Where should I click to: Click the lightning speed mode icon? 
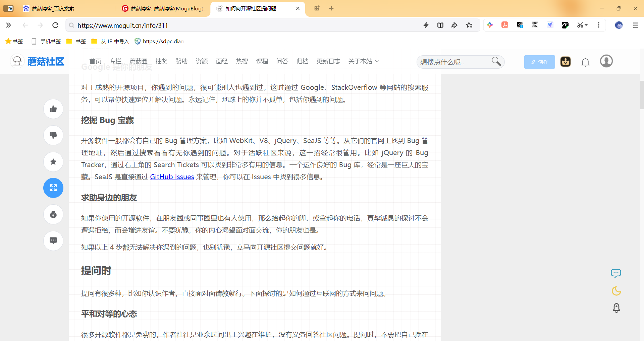point(426,25)
